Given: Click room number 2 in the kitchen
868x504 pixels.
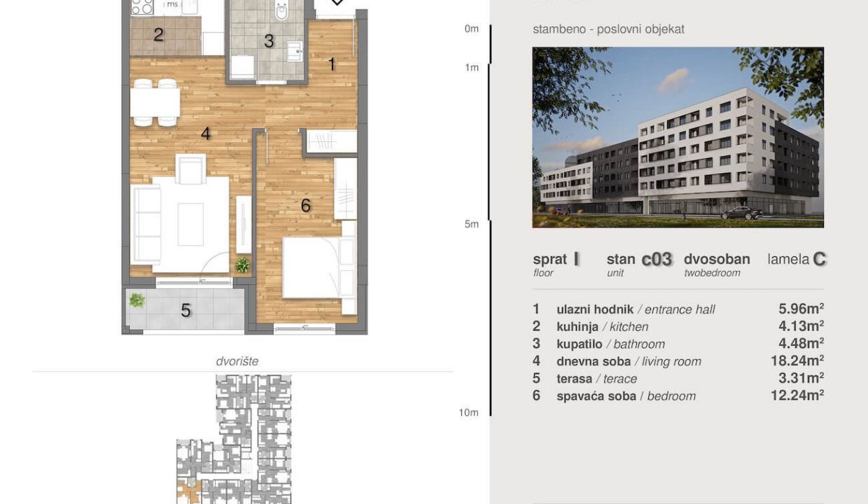Looking at the screenshot, I should [158, 34].
